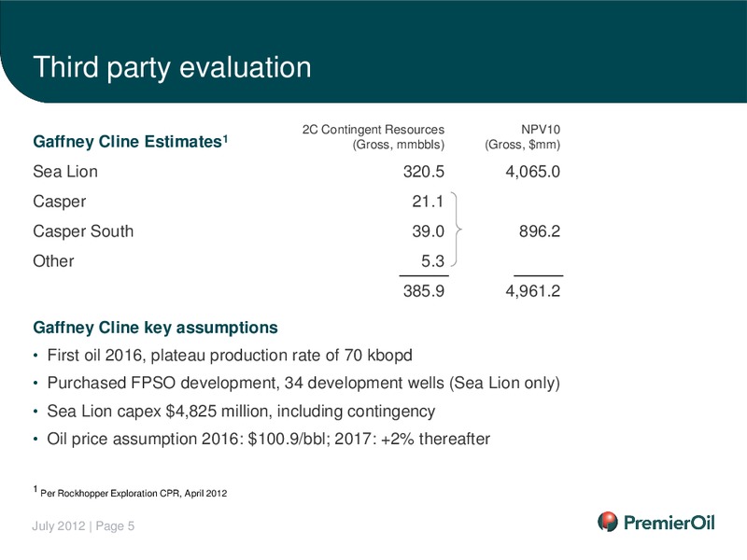Click the Rockhopper Exploration CPR footnote
This screenshot has width=747, height=560.
click(130, 493)
